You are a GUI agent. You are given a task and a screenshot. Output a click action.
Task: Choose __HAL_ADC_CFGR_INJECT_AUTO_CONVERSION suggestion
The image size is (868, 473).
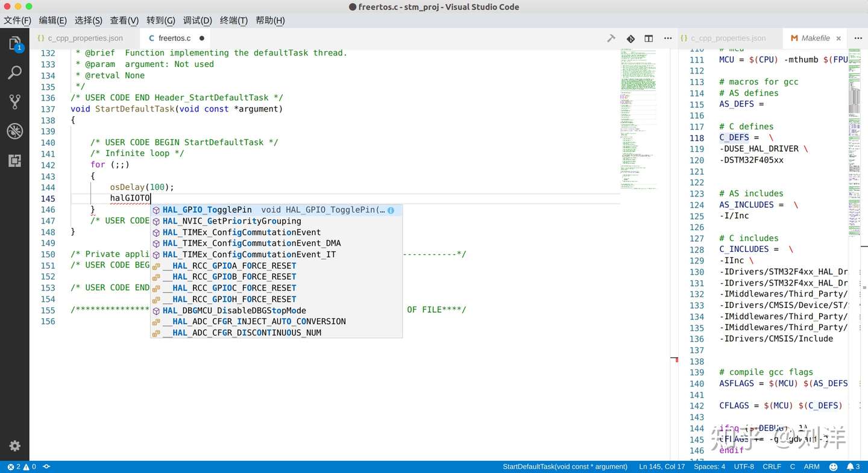(276, 322)
